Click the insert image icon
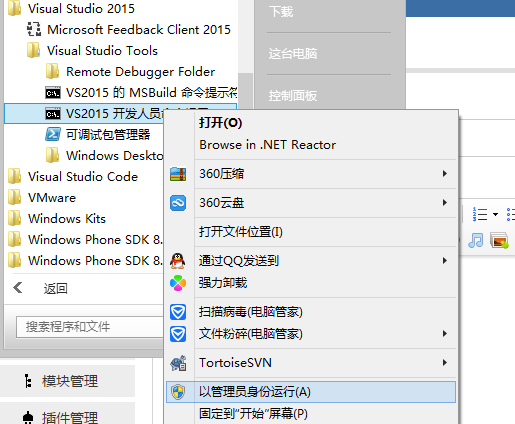515x424 pixels. coord(499,240)
